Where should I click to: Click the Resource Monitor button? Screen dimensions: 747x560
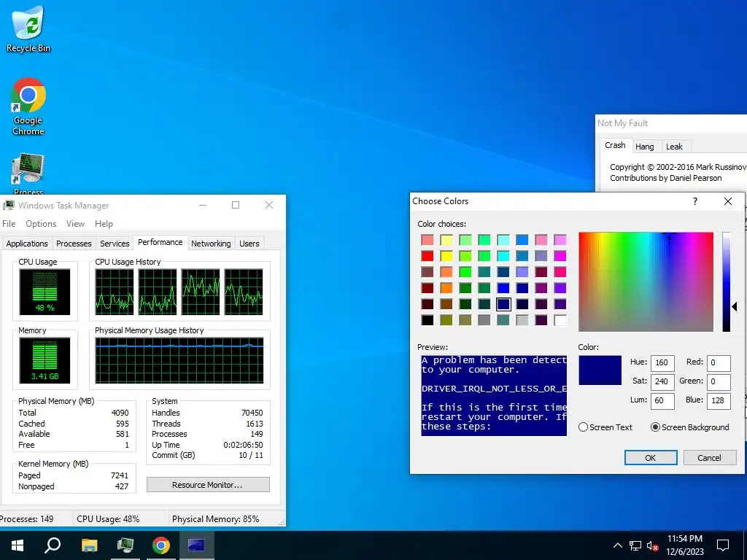coord(208,485)
